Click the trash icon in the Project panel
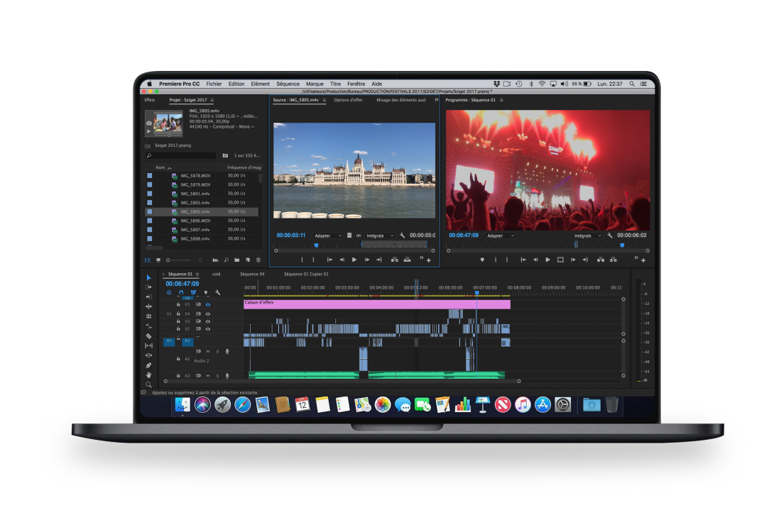This screenshot has height=532, width=781. coord(258,260)
